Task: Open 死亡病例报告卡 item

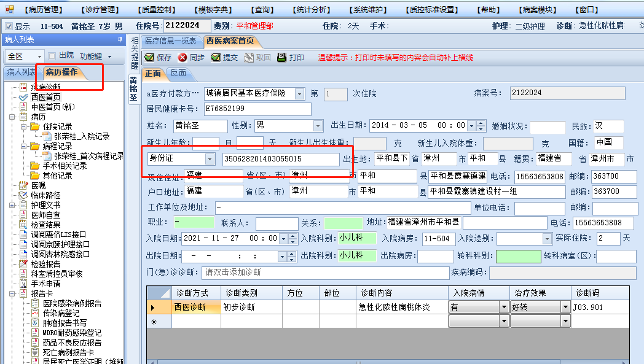Action: (68, 352)
